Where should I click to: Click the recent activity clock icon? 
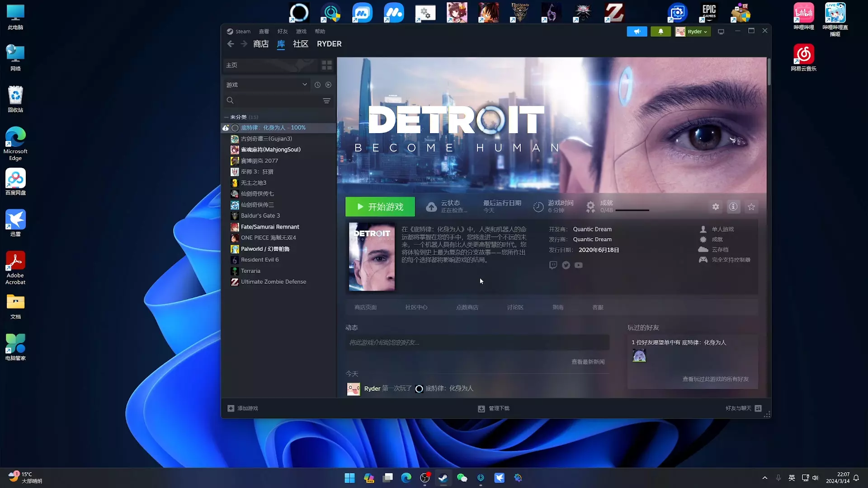point(317,85)
